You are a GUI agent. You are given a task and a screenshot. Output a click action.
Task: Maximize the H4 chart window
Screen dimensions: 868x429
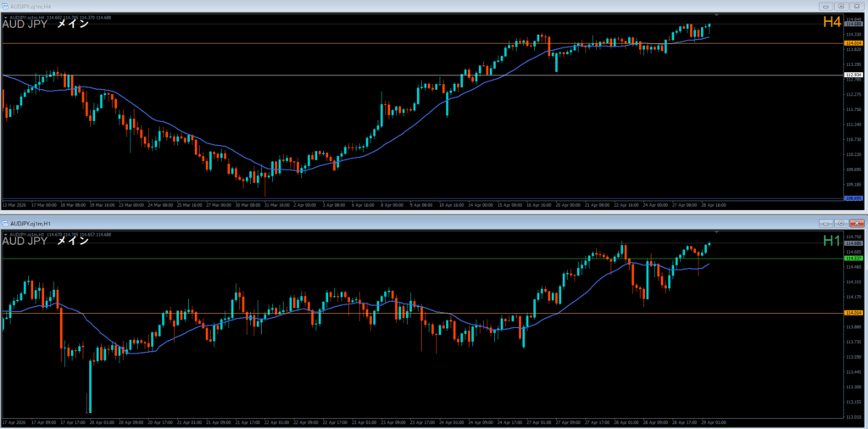coord(839,6)
